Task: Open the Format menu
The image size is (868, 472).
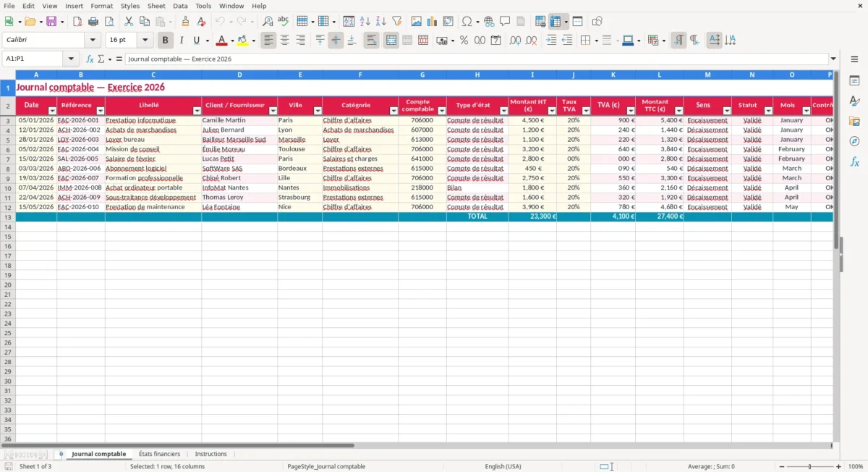Action: (101, 6)
